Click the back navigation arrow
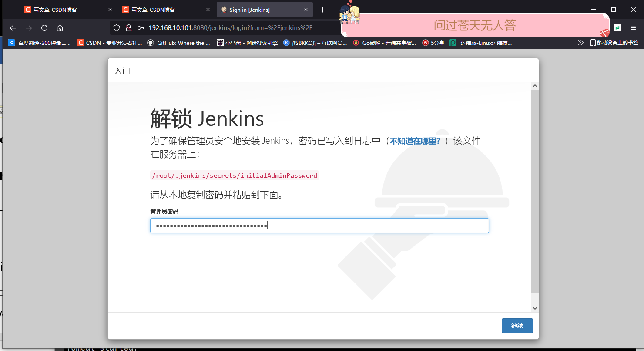The height and width of the screenshot is (351, 644). 13,27
